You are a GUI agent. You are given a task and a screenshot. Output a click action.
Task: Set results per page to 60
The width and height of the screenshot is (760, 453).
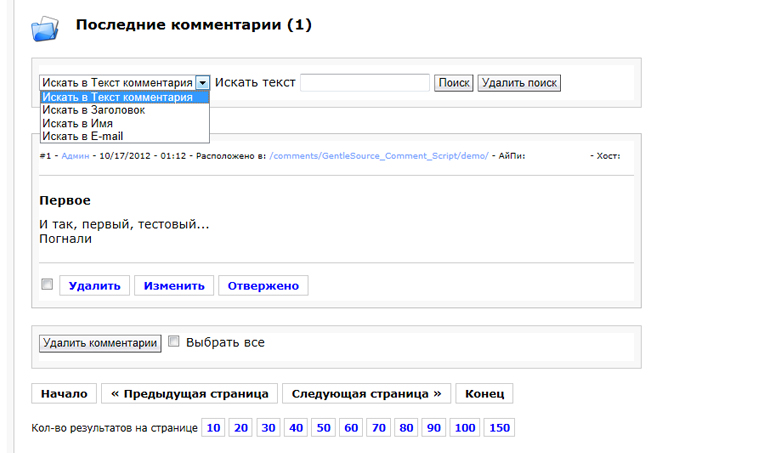tap(351, 428)
